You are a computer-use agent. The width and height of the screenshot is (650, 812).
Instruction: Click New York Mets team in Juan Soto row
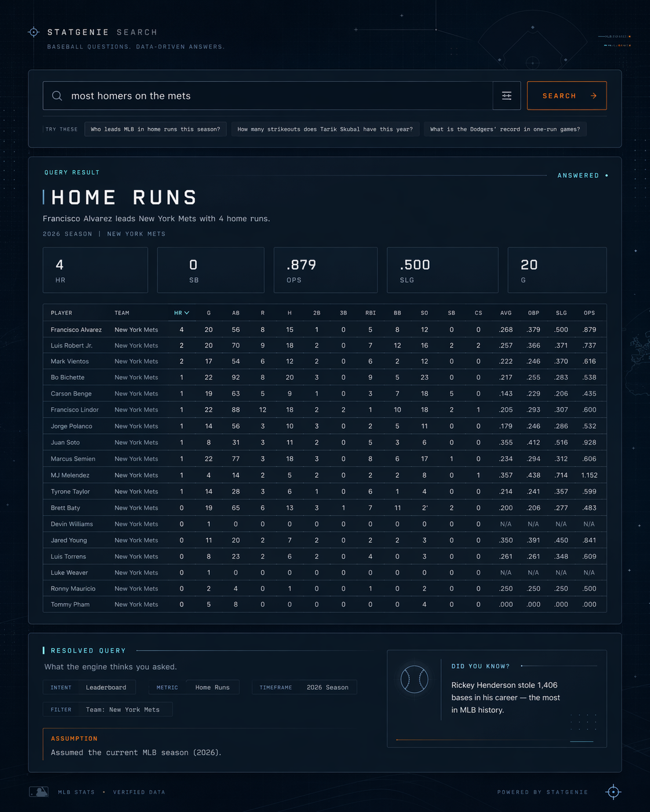(x=136, y=442)
